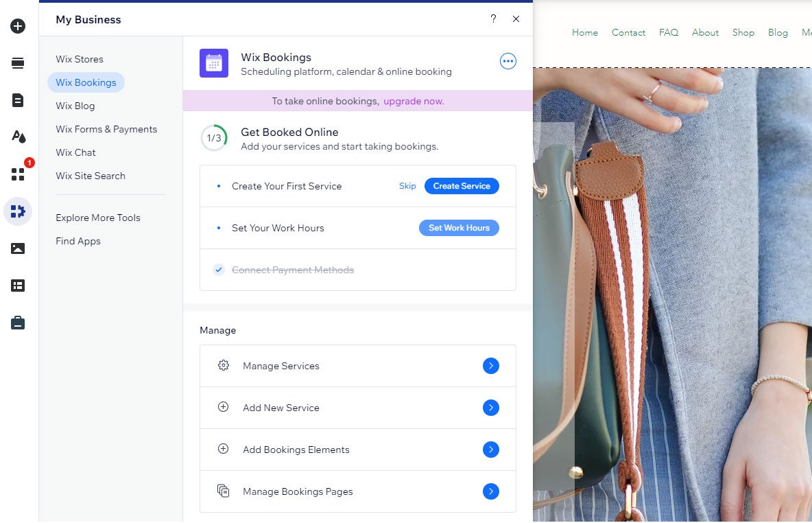Click the Contact link in site menu

629,33
